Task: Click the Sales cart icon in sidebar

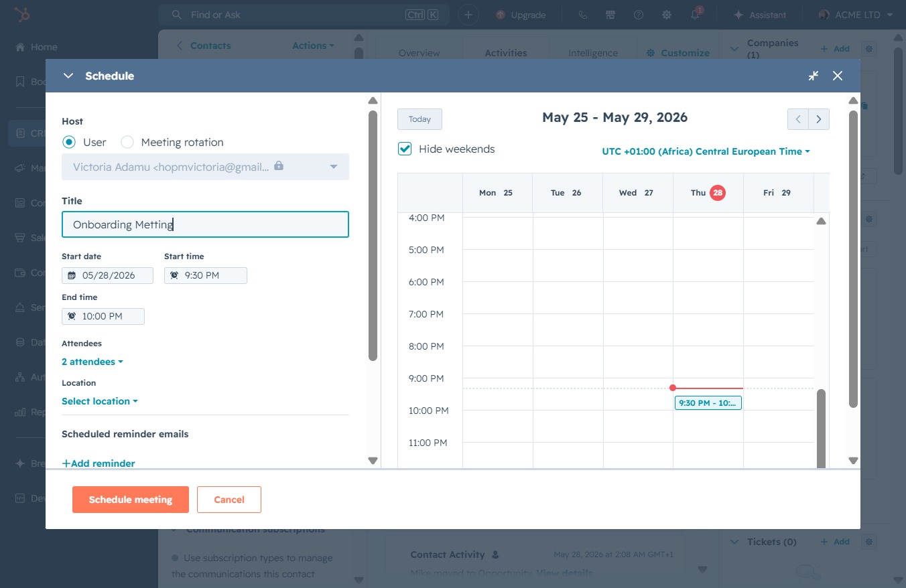Action: pyautogui.click(x=20, y=238)
